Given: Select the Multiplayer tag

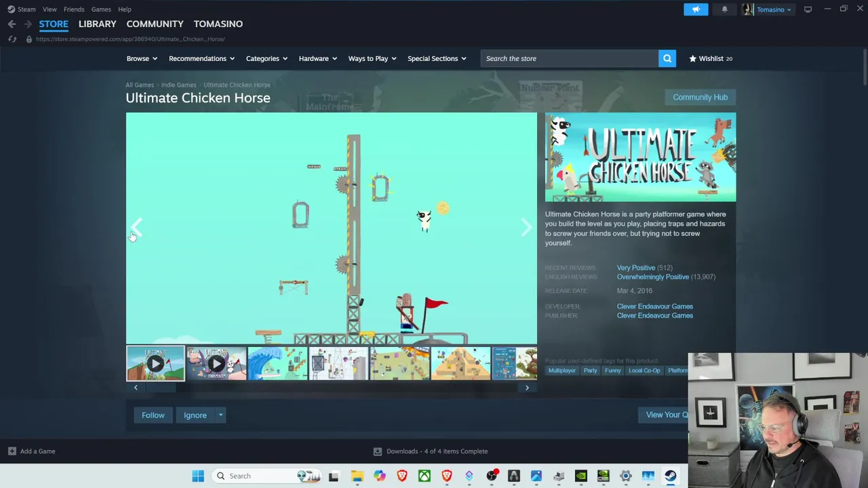Looking at the screenshot, I should click(562, 371).
